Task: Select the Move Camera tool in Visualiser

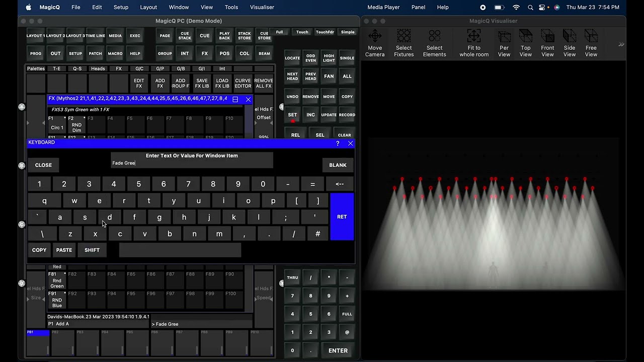Action: [x=375, y=43]
